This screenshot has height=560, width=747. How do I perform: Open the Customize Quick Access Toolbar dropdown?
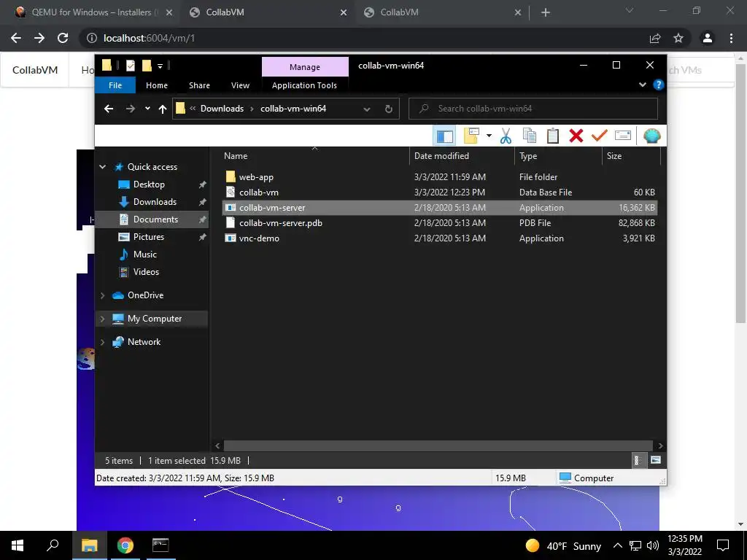point(160,66)
